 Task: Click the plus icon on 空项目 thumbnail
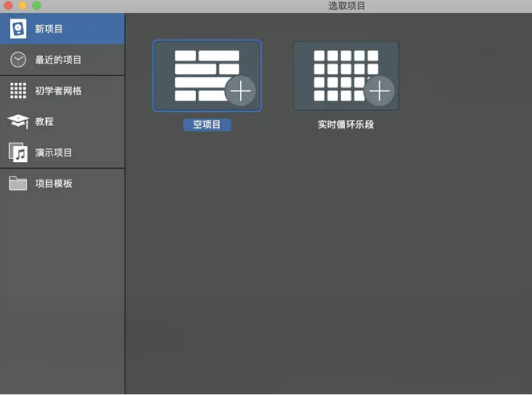(242, 90)
